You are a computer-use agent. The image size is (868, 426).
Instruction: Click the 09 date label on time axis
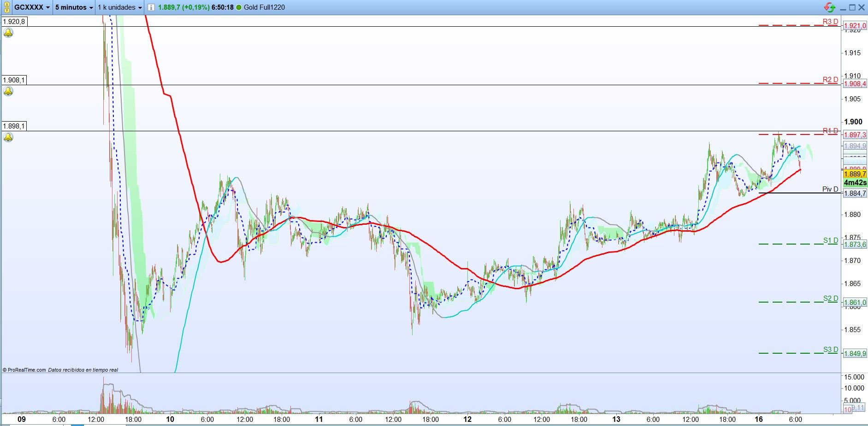pos(21,419)
